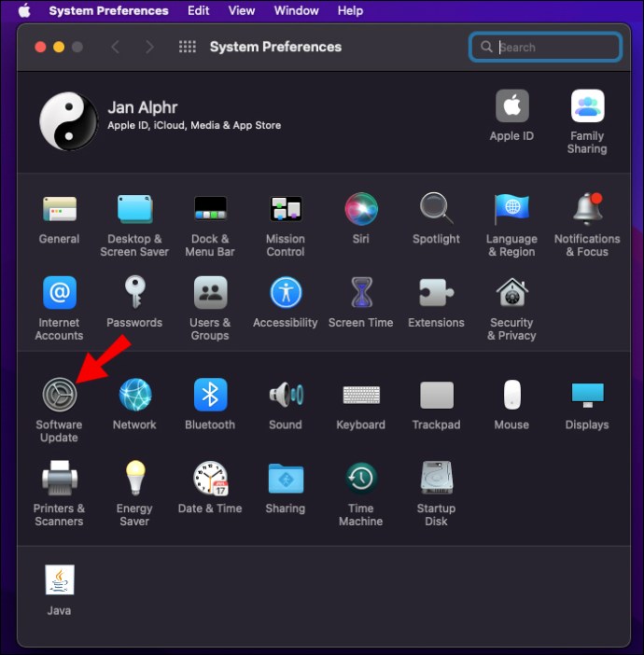Close window with red button
Viewport: 644px width, 655px height.
[40, 47]
